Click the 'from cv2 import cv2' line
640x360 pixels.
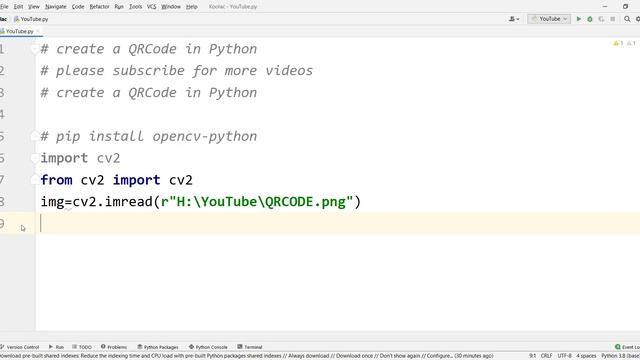coord(116,180)
